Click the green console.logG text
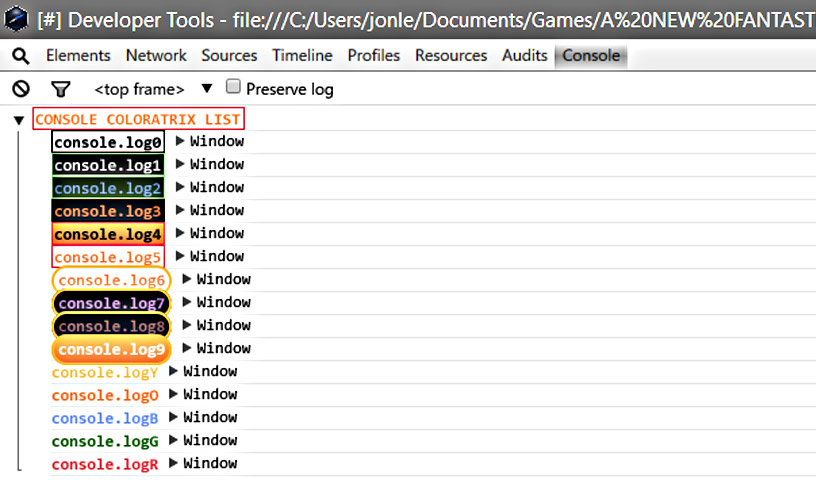 pyautogui.click(x=105, y=441)
